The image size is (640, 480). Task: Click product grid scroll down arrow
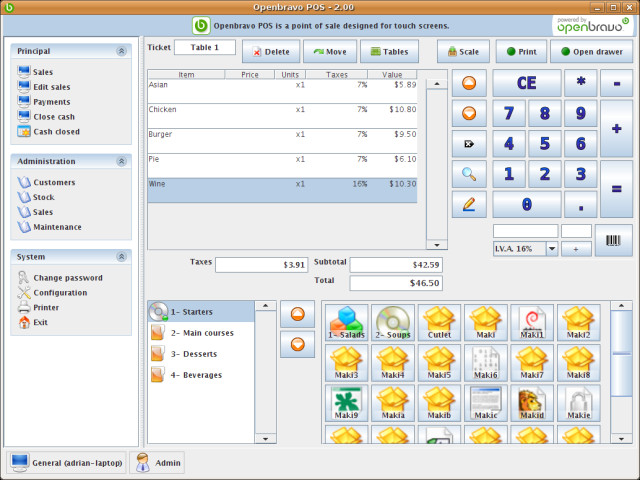621,439
